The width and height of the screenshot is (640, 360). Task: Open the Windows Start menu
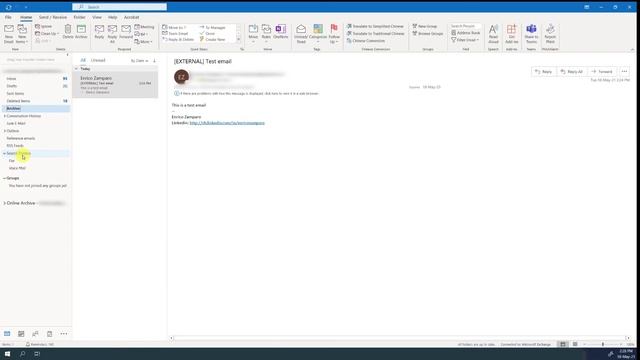(7, 354)
